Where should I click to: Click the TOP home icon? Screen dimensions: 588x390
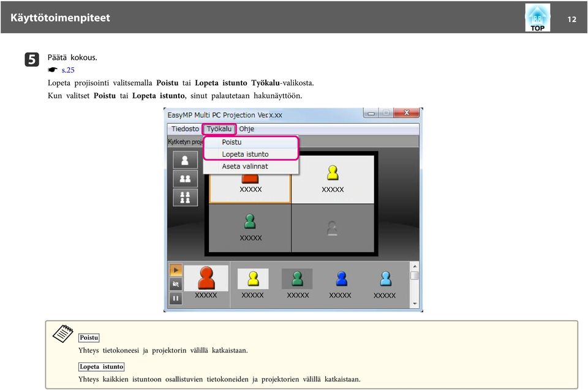[537, 18]
